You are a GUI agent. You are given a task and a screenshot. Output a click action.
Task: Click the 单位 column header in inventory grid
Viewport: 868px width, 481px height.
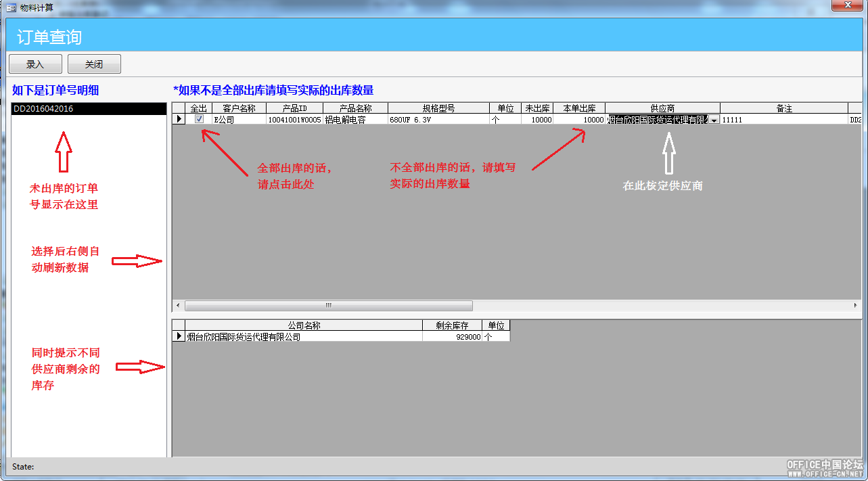point(496,325)
